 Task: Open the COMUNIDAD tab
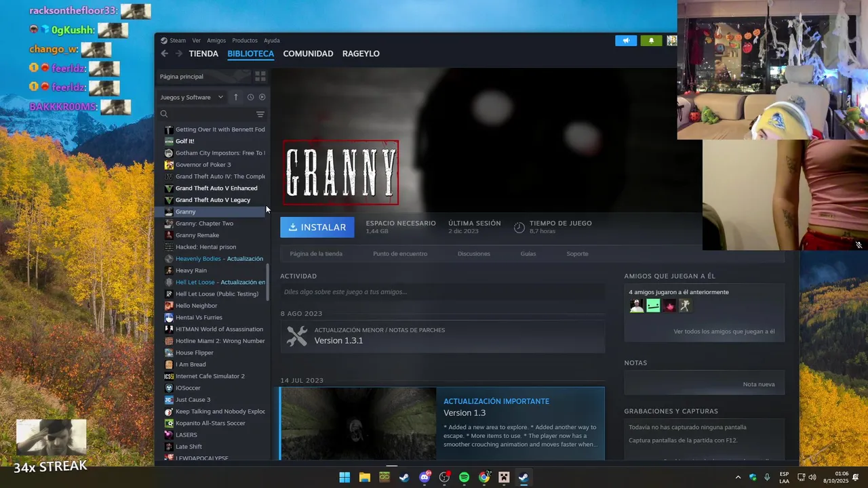click(x=308, y=54)
